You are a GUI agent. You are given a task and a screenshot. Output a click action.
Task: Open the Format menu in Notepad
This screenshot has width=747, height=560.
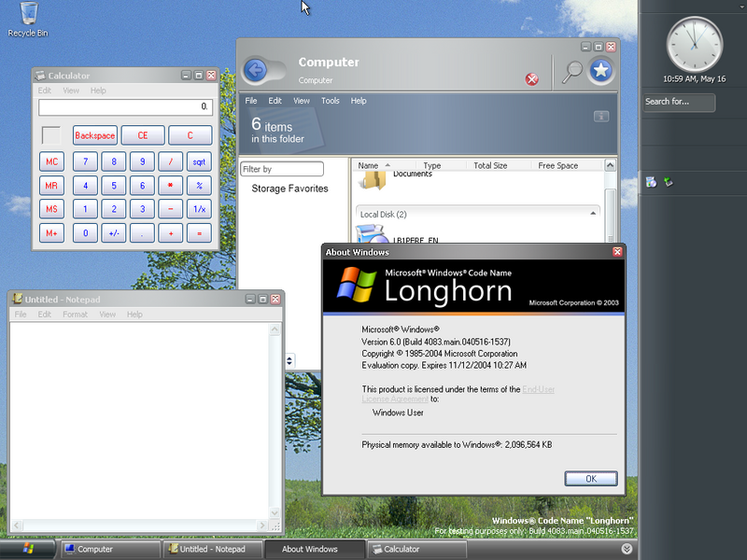click(75, 315)
